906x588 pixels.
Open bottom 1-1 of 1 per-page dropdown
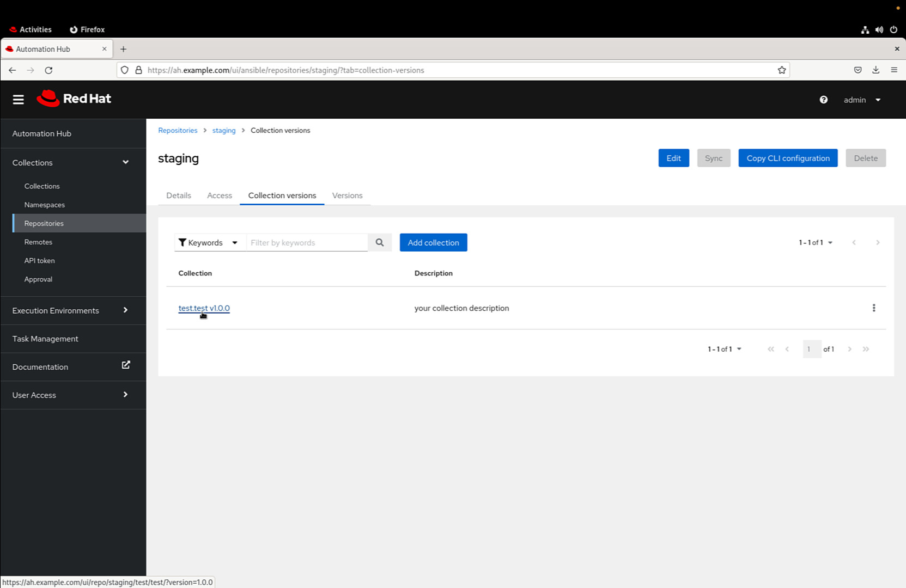click(725, 349)
